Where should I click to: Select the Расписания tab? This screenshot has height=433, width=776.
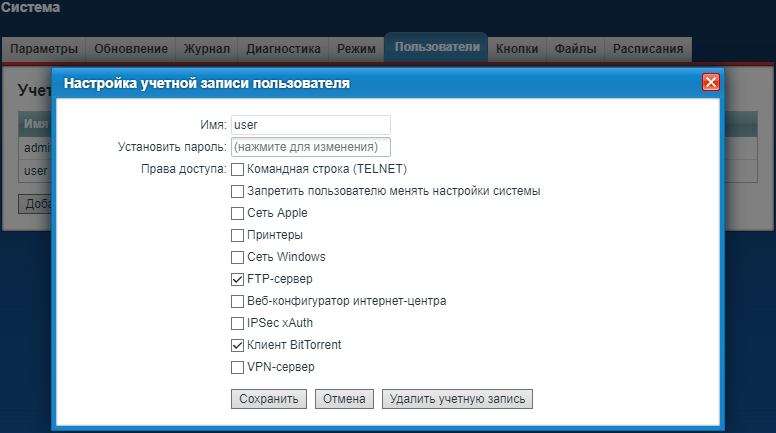point(648,49)
